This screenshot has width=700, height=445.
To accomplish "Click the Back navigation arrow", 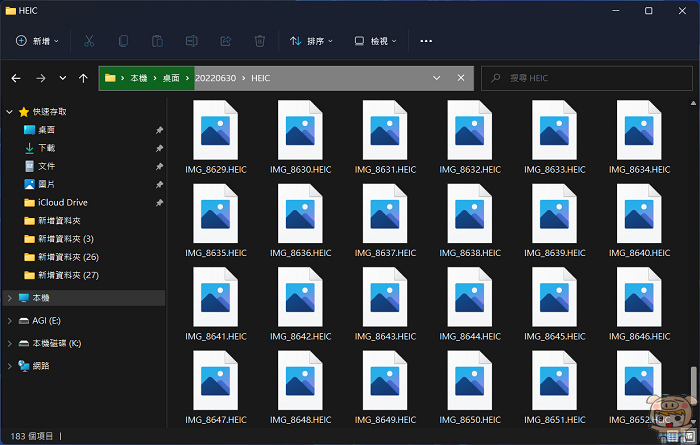I will pyautogui.click(x=16, y=78).
